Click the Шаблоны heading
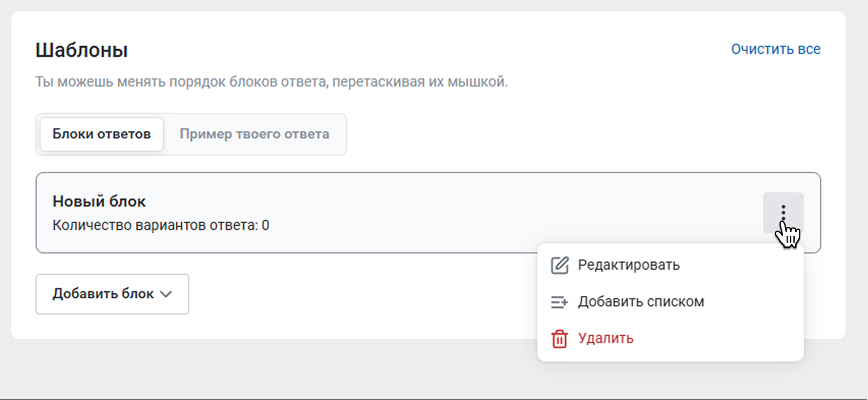This screenshot has height=400, width=868. [x=82, y=50]
